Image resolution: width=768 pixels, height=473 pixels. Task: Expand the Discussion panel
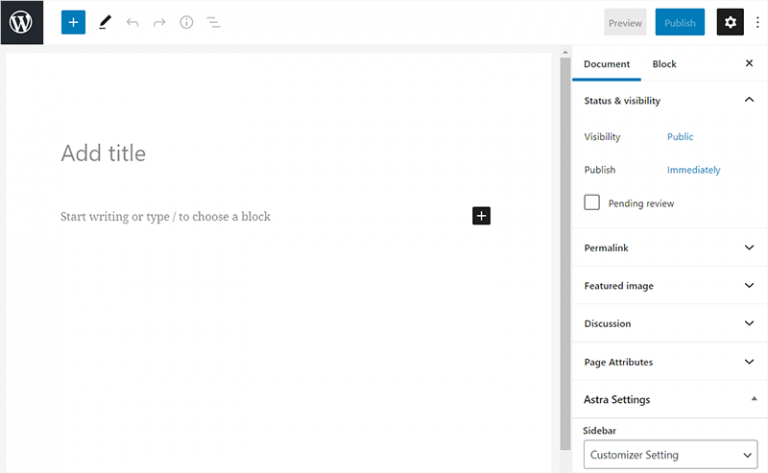(670, 324)
